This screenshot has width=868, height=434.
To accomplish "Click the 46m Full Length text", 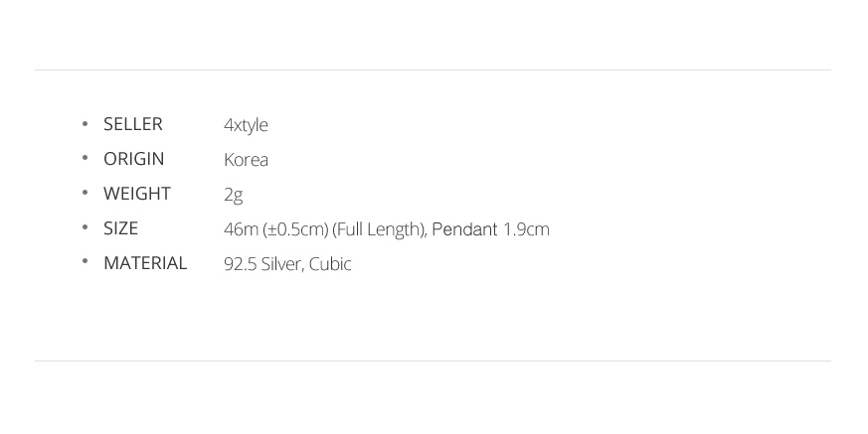I will click(325, 229).
